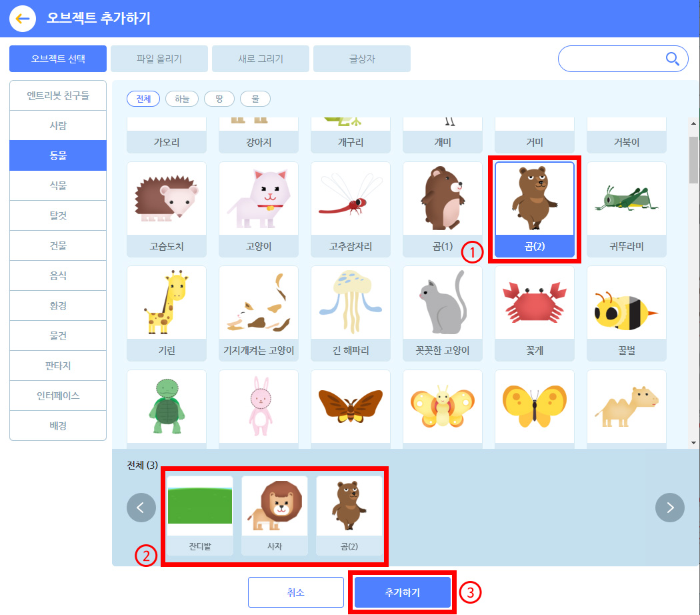Pick the 개미 object card
Viewport: 700px width, 615px height.
(x=443, y=136)
